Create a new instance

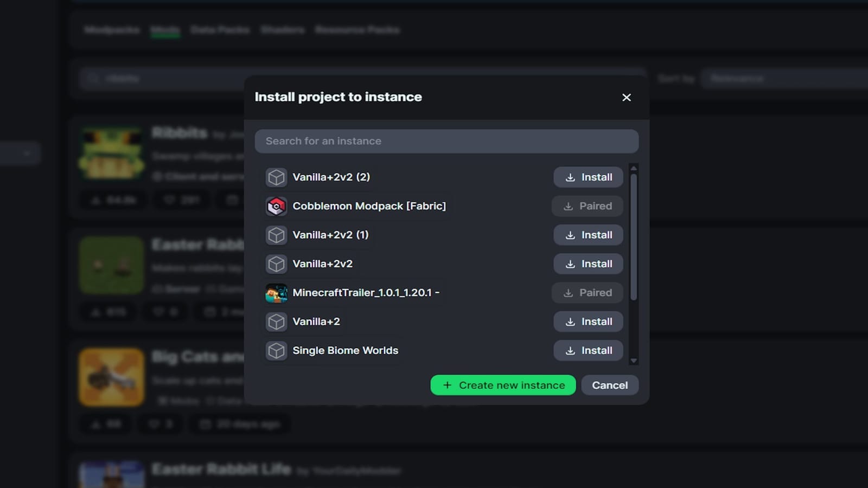coord(503,386)
